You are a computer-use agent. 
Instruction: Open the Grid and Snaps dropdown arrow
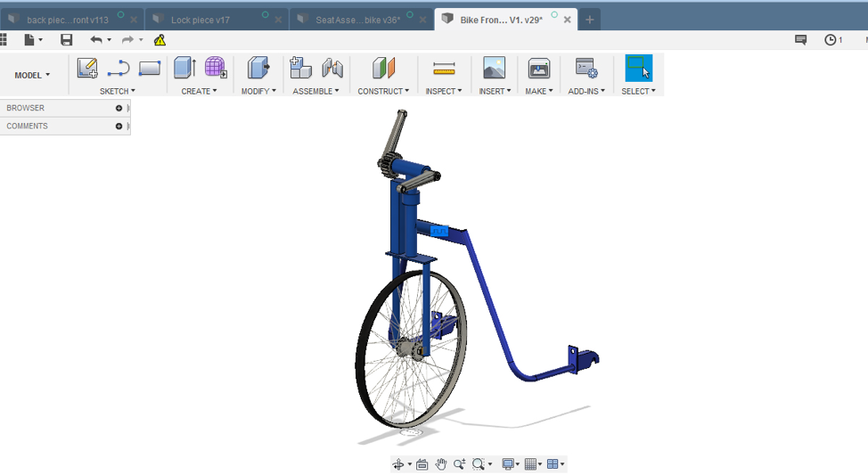540,464
